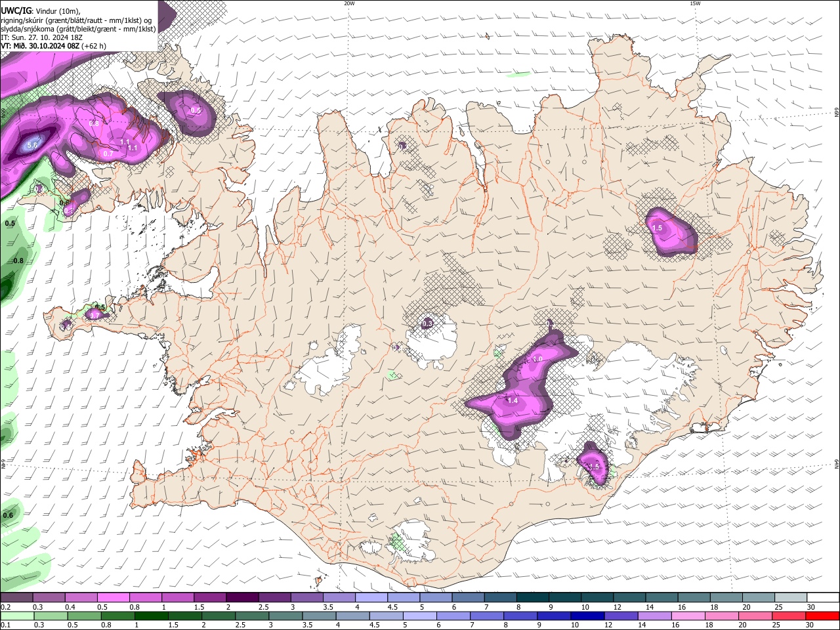Click the 66N latitude label on right edge

[x=837, y=113]
